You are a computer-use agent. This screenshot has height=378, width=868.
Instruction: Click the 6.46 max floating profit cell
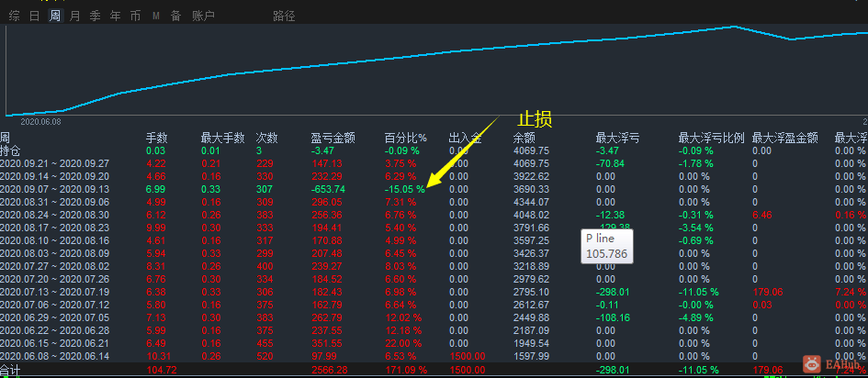tap(761, 215)
